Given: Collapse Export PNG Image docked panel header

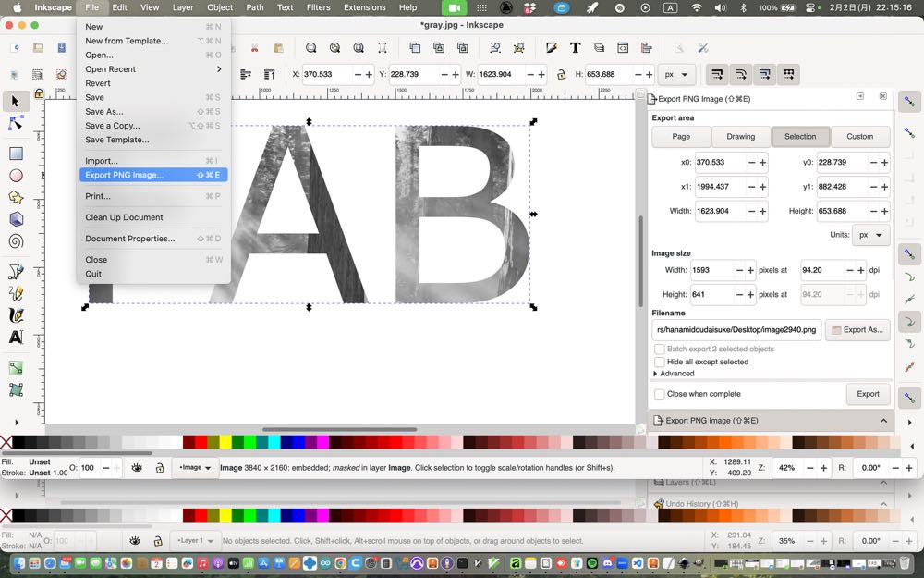Looking at the screenshot, I should coord(771,421).
